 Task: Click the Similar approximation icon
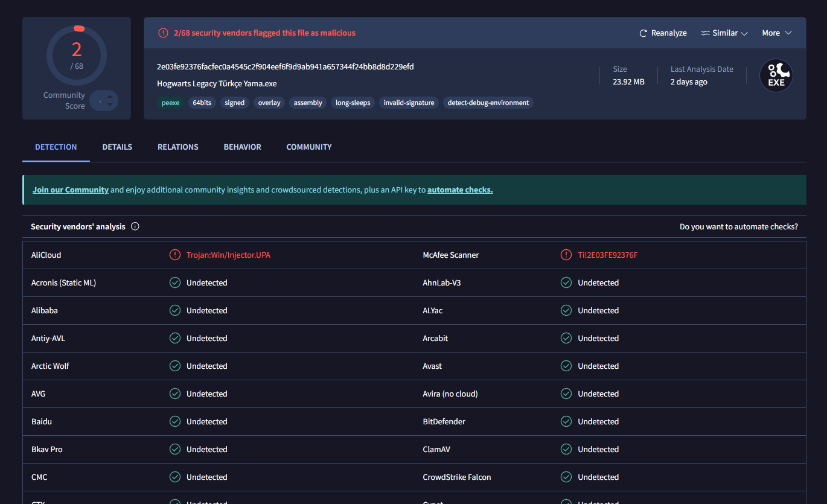(705, 33)
